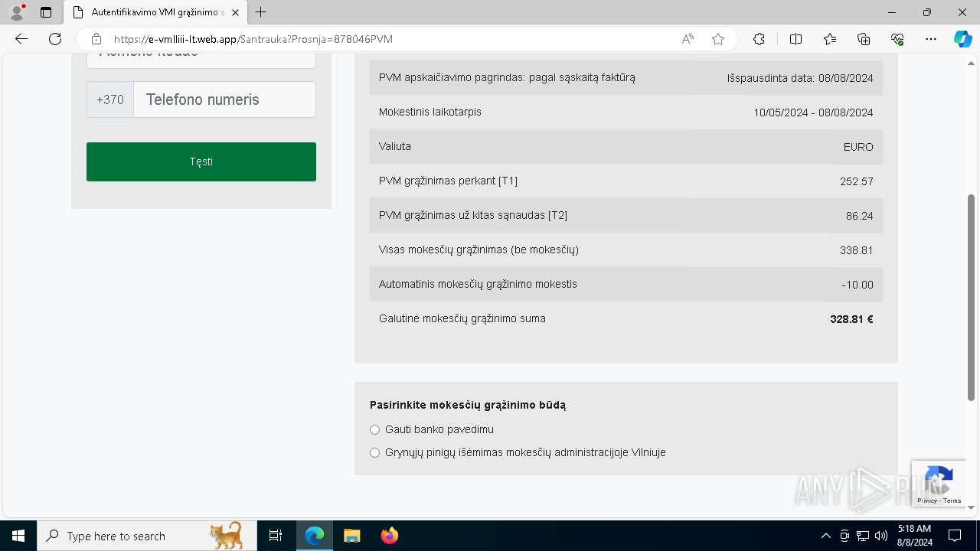Toggle Split screen view
Screen dimensions: 980x551
click(x=795, y=39)
